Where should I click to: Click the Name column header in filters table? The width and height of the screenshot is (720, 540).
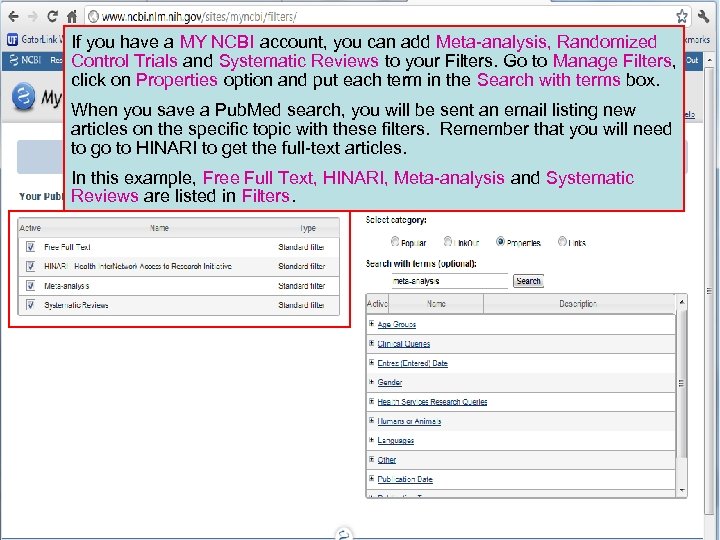(x=159, y=228)
